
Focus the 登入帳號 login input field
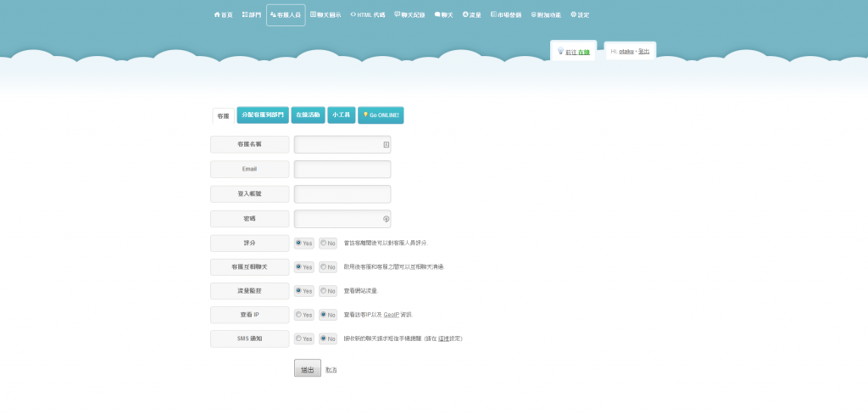[x=342, y=194]
